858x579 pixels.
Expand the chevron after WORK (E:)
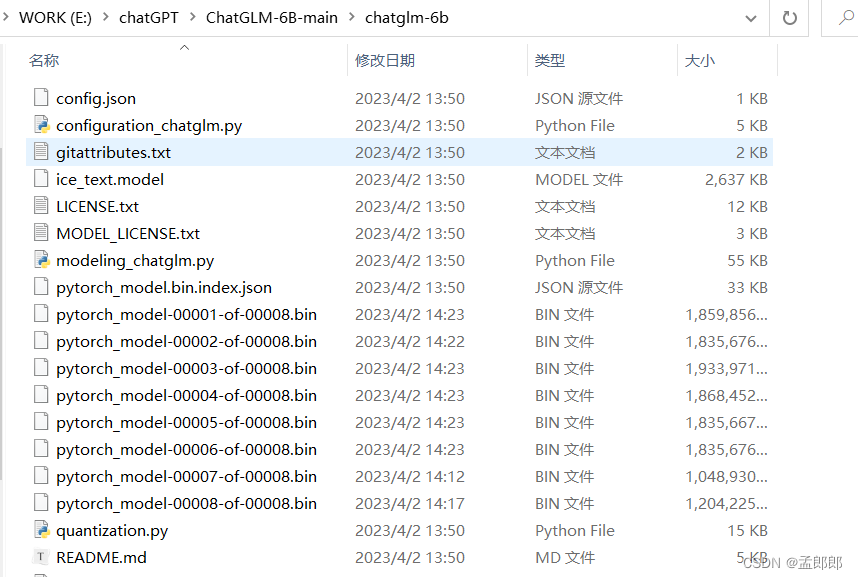[x=106, y=17]
